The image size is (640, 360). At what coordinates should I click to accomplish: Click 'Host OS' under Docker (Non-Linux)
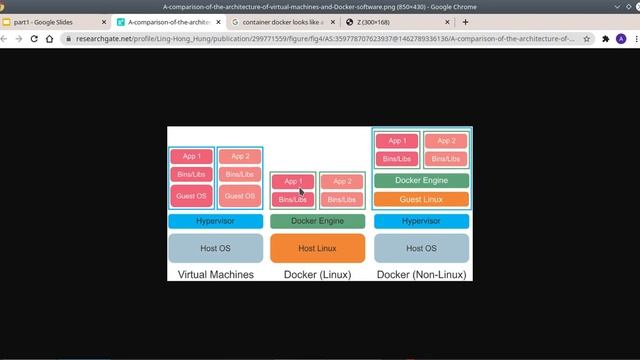coord(421,248)
